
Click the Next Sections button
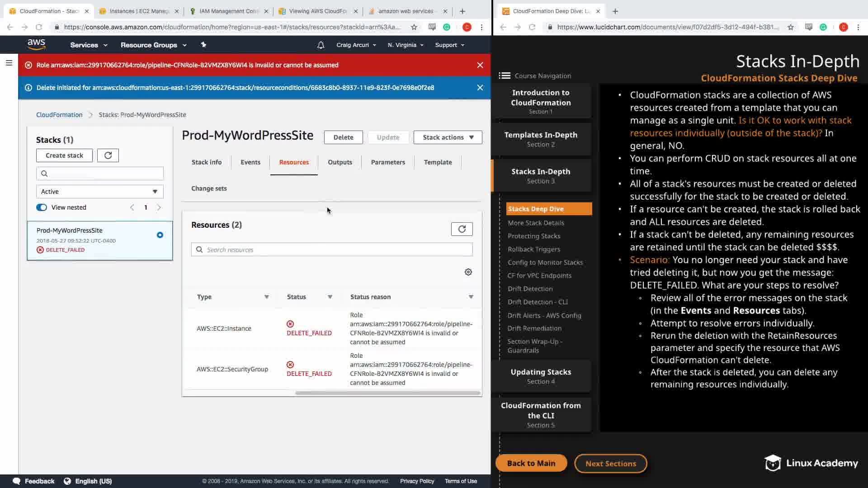[610, 464]
